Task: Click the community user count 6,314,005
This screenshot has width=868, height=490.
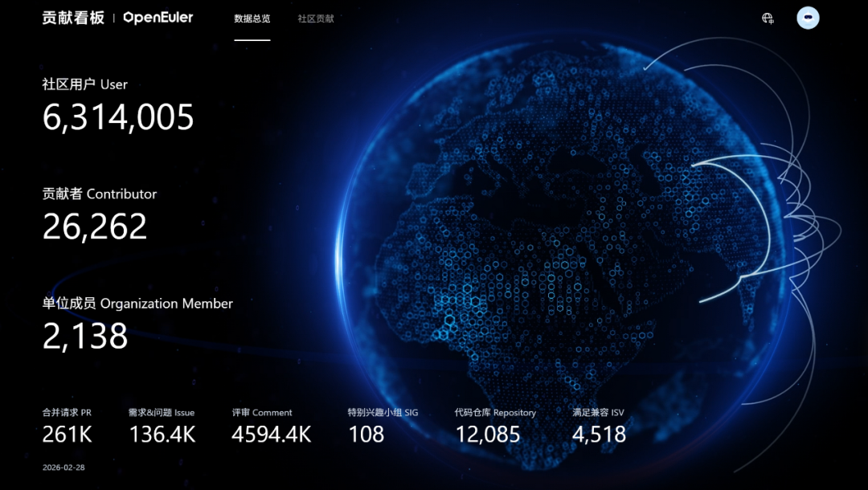Action: [x=118, y=117]
